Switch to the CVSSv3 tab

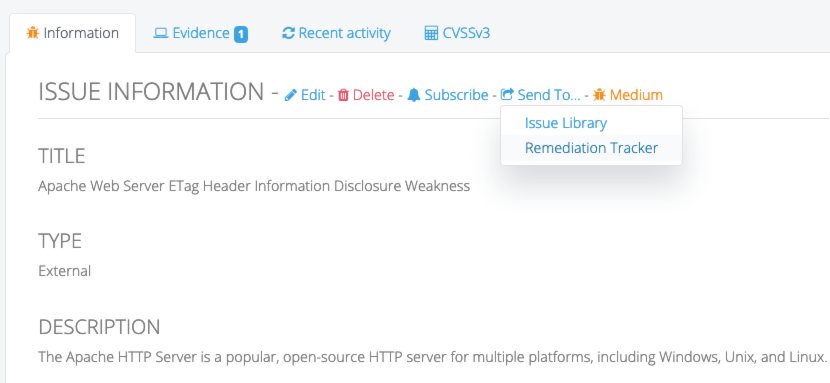(x=457, y=33)
